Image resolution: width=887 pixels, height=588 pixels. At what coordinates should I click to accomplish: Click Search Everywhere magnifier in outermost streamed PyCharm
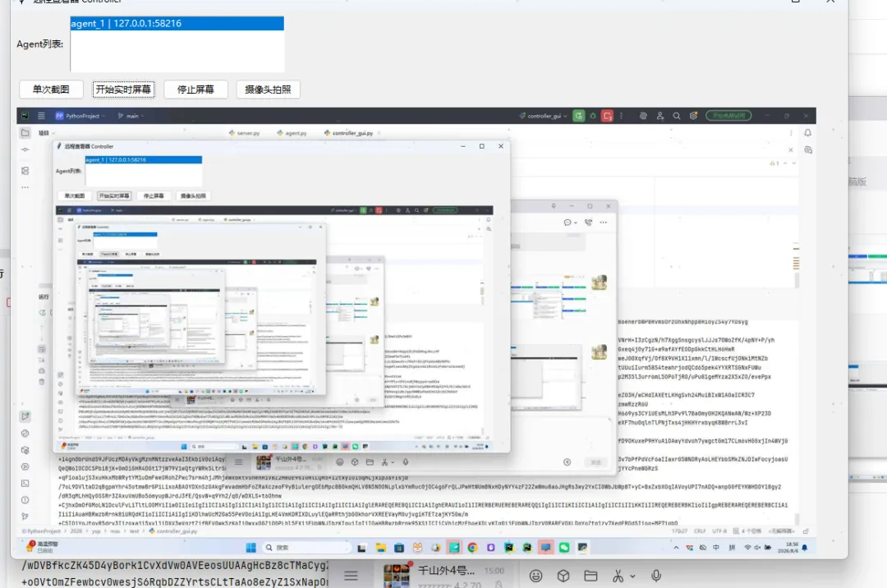[x=677, y=116]
